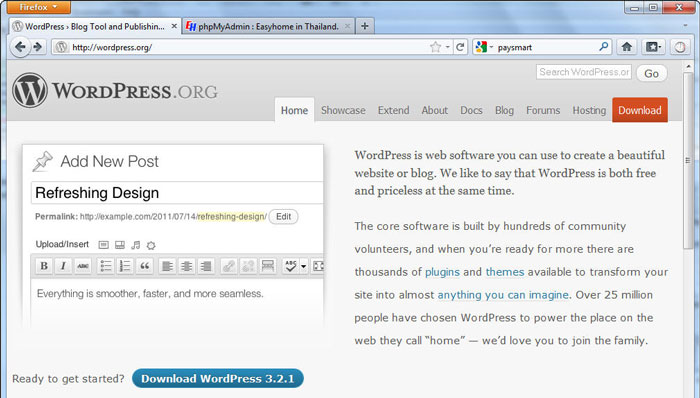Toggle bold in the post editor

[x=44, y=266]
